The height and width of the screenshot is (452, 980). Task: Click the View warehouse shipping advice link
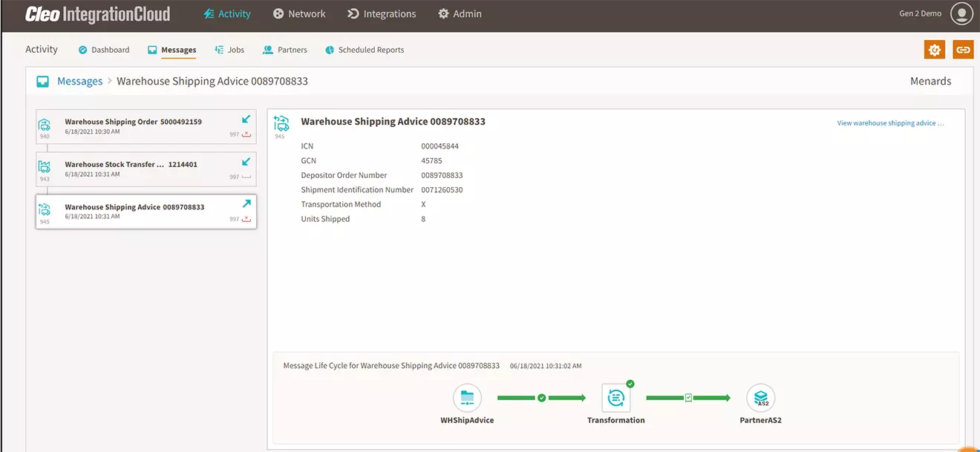point(890,123)
